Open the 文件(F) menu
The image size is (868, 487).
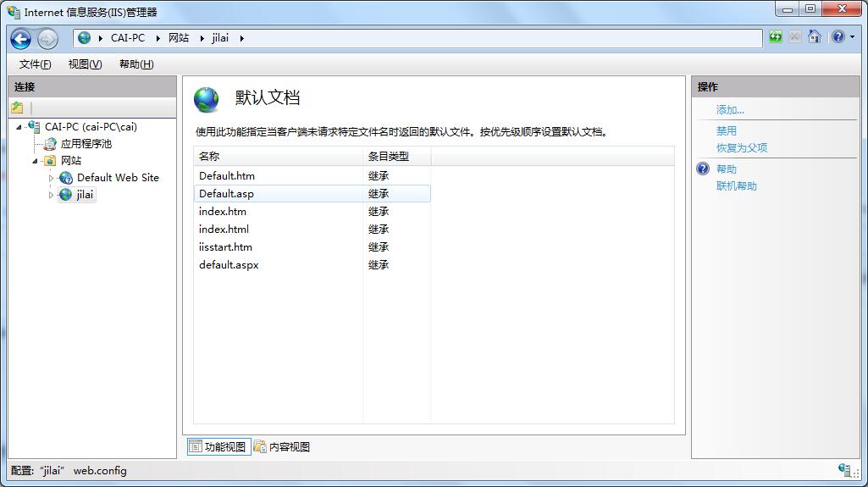(x=35, y=64)
